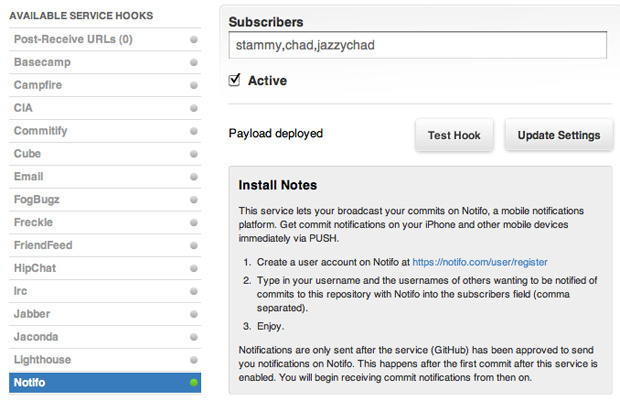Select the Lighthouse service hook
Viewport: 620px width, 401px height.
click(x=105, y=360)
